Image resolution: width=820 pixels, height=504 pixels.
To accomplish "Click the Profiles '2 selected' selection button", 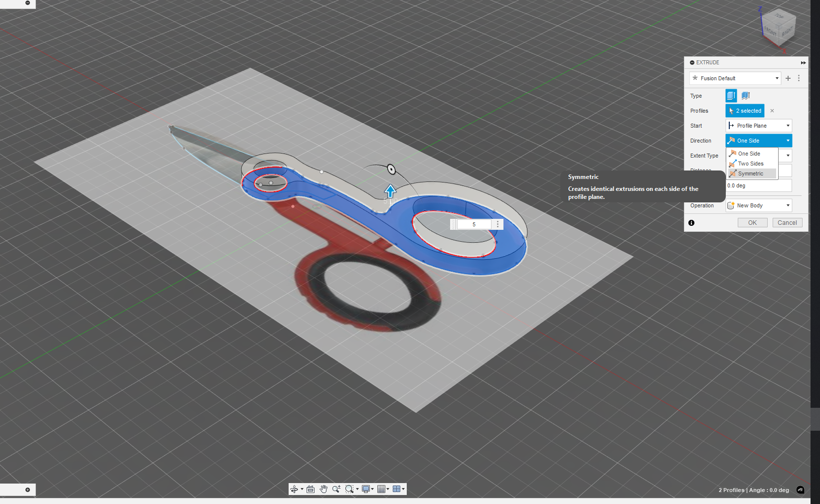I will tap(745, 111).
